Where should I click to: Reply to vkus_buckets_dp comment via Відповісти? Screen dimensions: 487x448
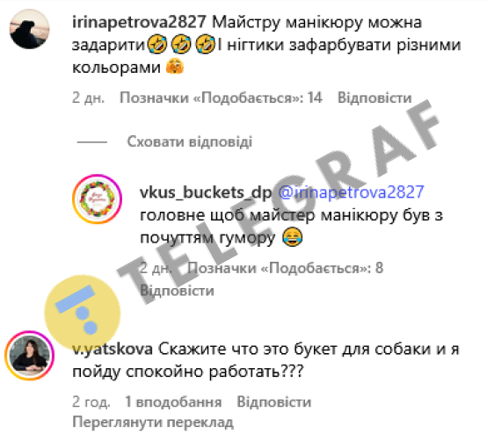(177, 291)
